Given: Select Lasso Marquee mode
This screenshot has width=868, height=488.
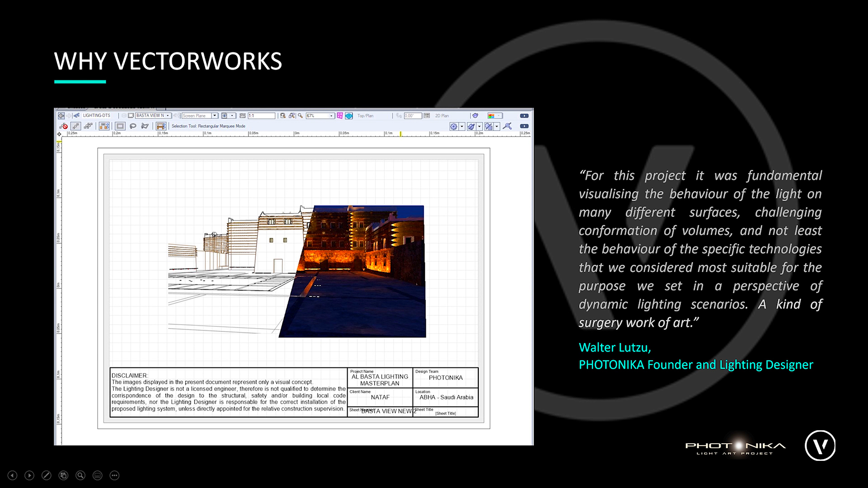Looking at the screenshot, I should point(133,126).
